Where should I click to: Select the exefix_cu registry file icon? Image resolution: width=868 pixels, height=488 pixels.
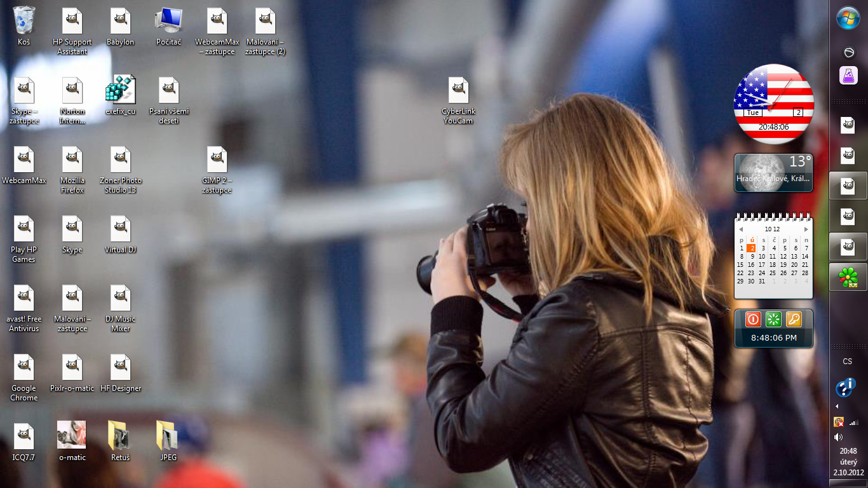121,90
